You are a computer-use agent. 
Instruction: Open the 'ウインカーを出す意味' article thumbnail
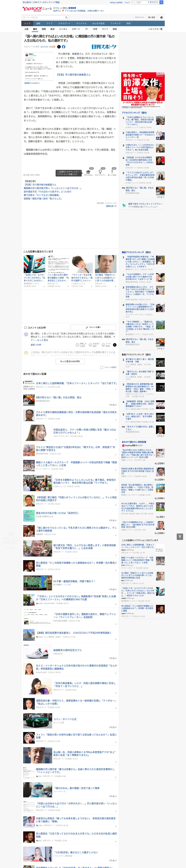82,264
